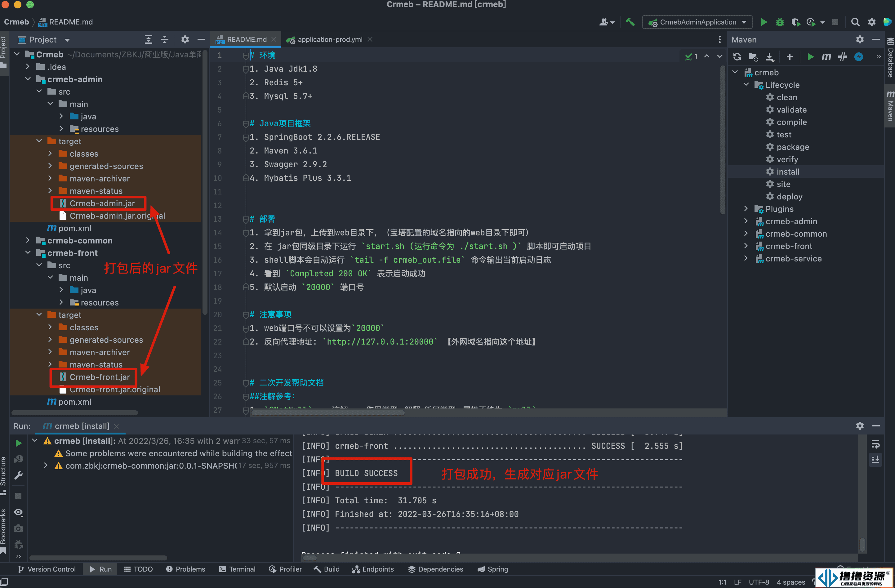Viewport: 895px width, 588px height.
Task: Run CrmebAdminApplication with the green play icon
Action: (764, 22)
